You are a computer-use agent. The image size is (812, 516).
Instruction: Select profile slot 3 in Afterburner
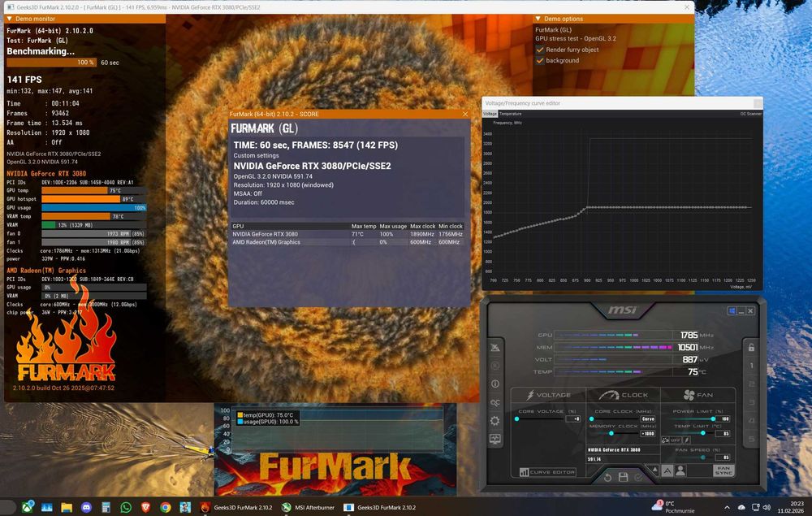click(751, 402)
